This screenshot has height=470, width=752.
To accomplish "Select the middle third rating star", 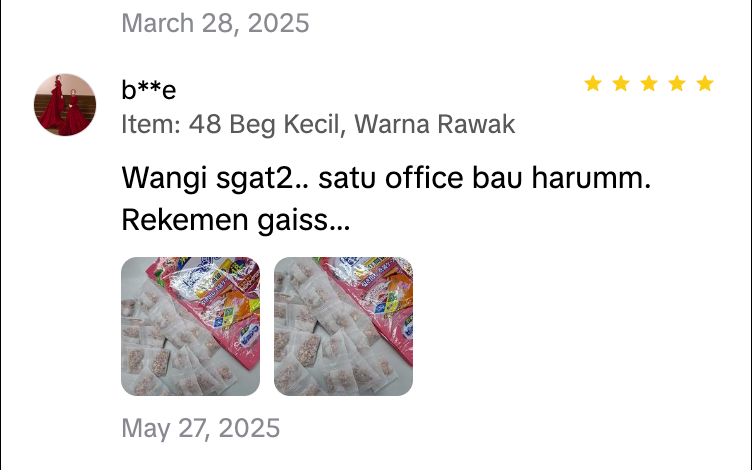I will (x=648, y=83).
